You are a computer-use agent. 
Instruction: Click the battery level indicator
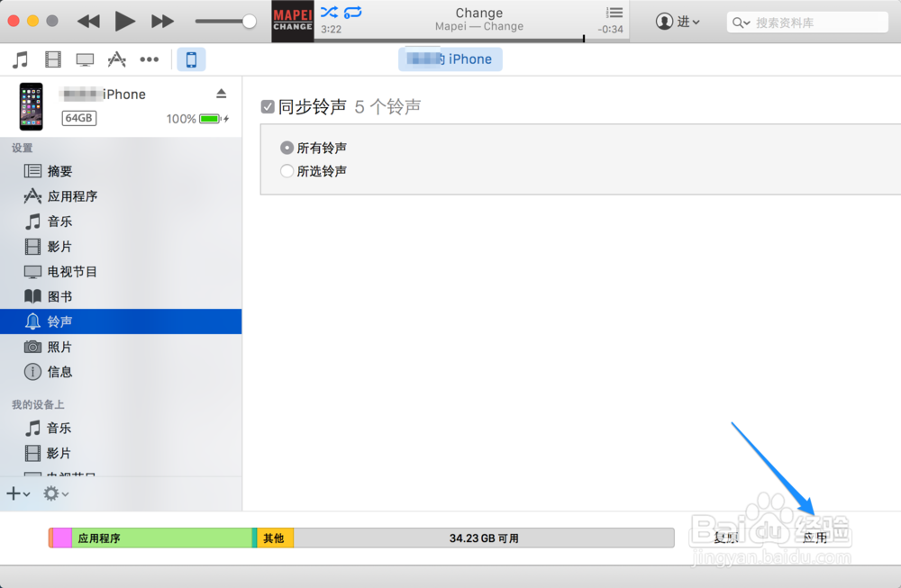[210, 119]
